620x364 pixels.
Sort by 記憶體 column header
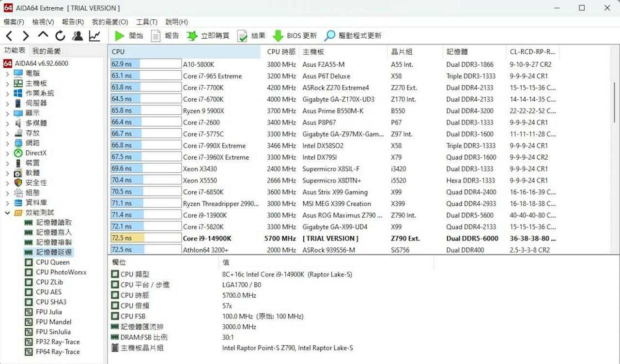474,52
